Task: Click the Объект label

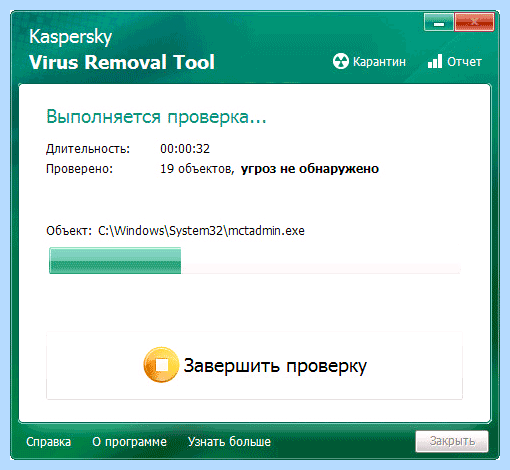Action: tap(69, 231)
